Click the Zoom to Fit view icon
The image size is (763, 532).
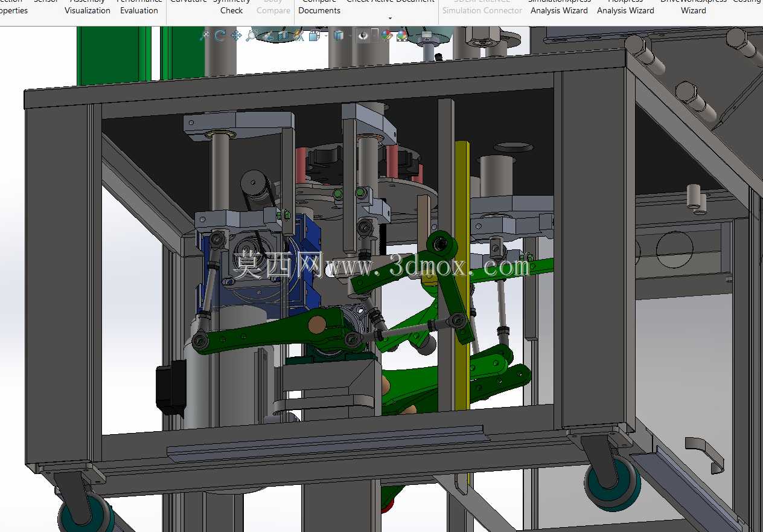pyautogui.click(x=205, y=36)
